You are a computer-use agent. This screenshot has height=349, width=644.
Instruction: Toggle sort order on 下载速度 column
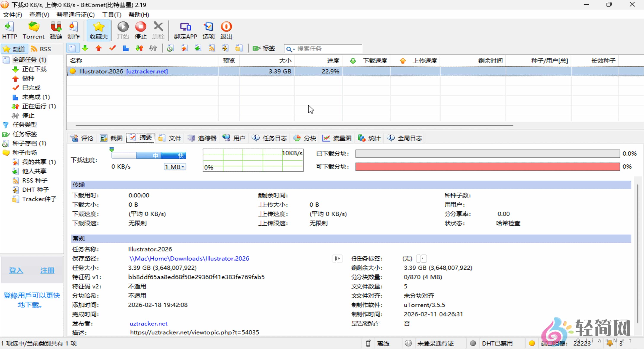click(x=375, y=61)
